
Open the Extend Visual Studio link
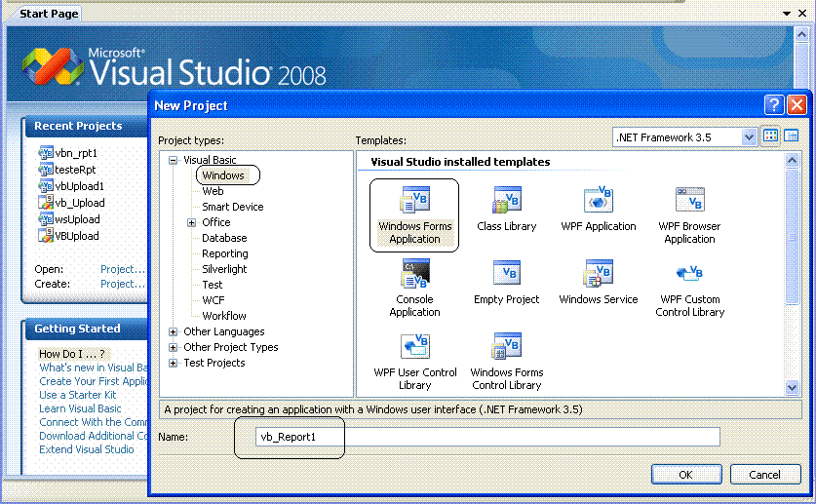coord(87,449)
